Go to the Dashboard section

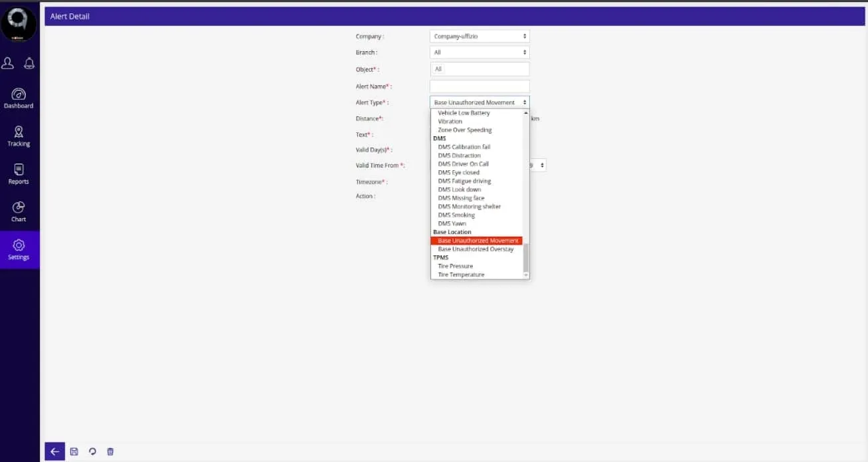(x=19, y=98)
